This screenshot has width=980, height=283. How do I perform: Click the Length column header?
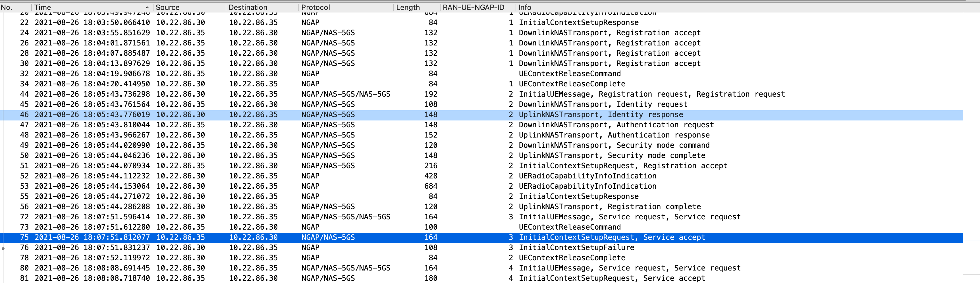click(x=408, y=7)
